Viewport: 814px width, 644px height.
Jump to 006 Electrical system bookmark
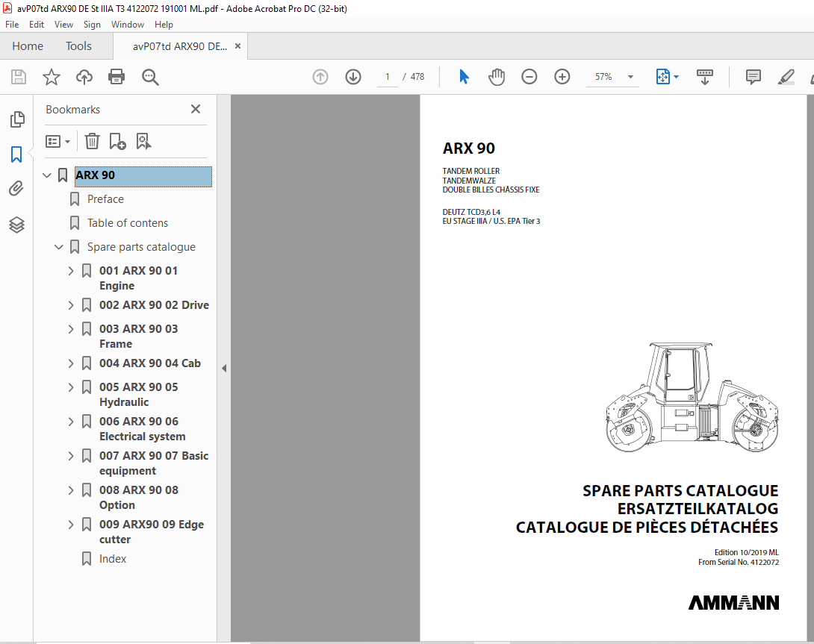point(142,428)
